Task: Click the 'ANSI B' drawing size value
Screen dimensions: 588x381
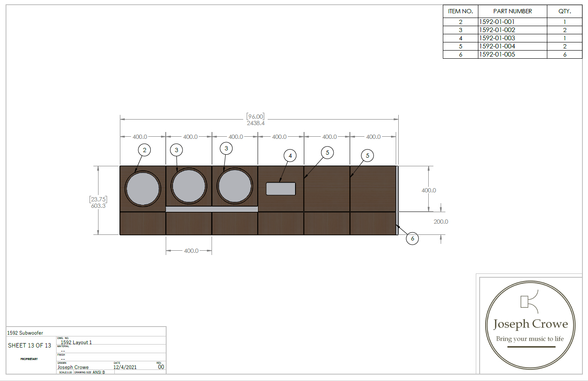Action: [99, 372]
